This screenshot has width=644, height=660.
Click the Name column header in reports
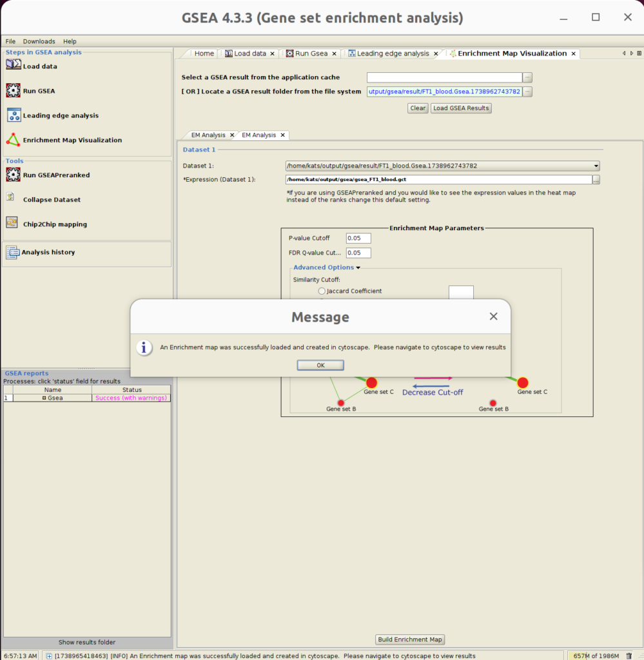(x=53, y=390)
